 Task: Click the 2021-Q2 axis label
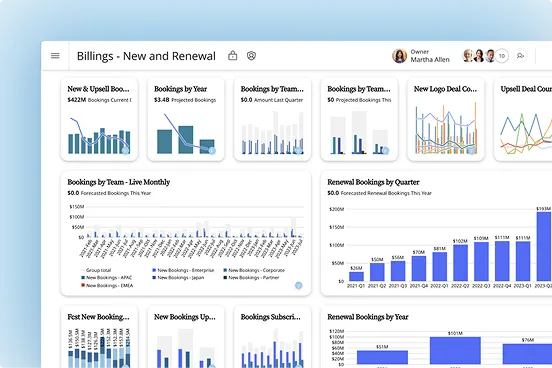tap(377, 286)
